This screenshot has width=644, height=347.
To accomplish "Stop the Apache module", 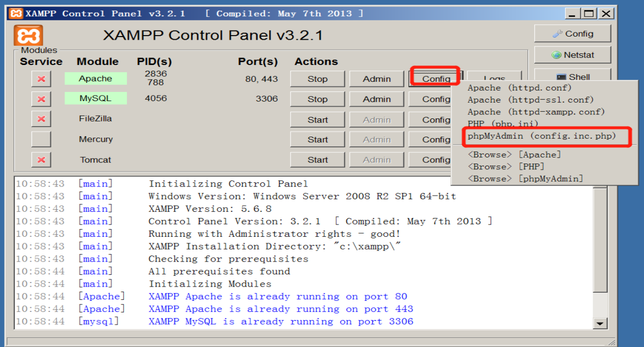I will click(317, 79).
